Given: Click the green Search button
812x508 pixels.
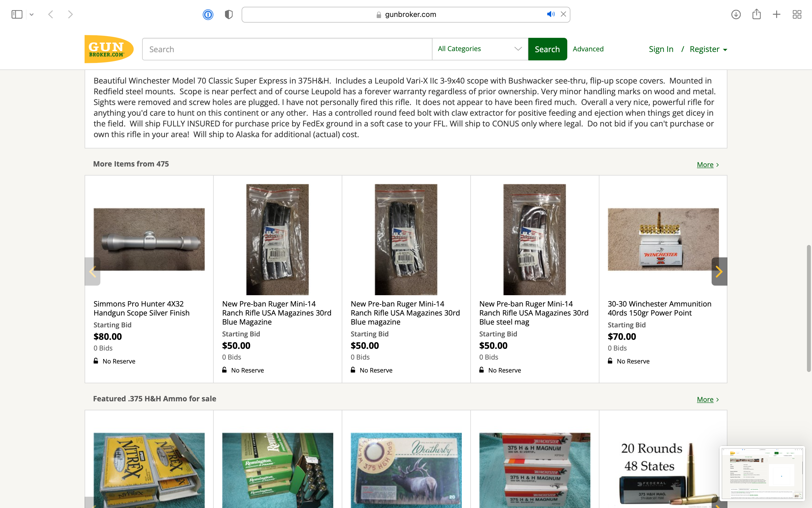Looking at the screenshot, I should pos(547,49).
